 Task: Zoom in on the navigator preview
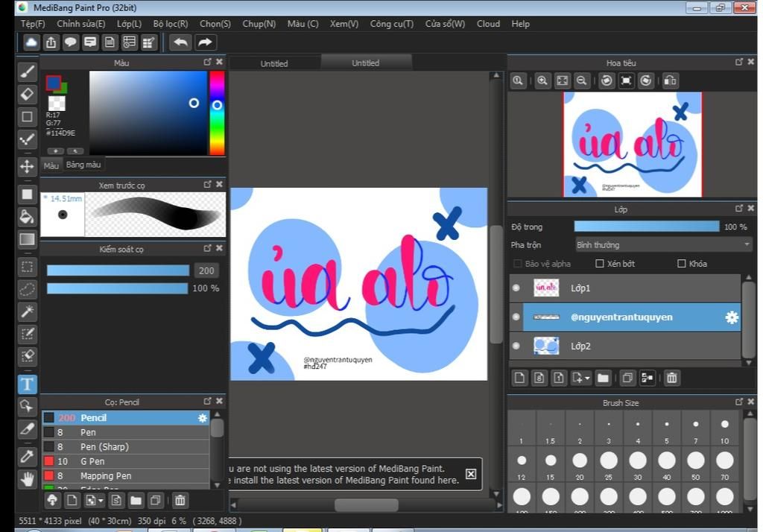pyautogui.click(x=542, y=80)
